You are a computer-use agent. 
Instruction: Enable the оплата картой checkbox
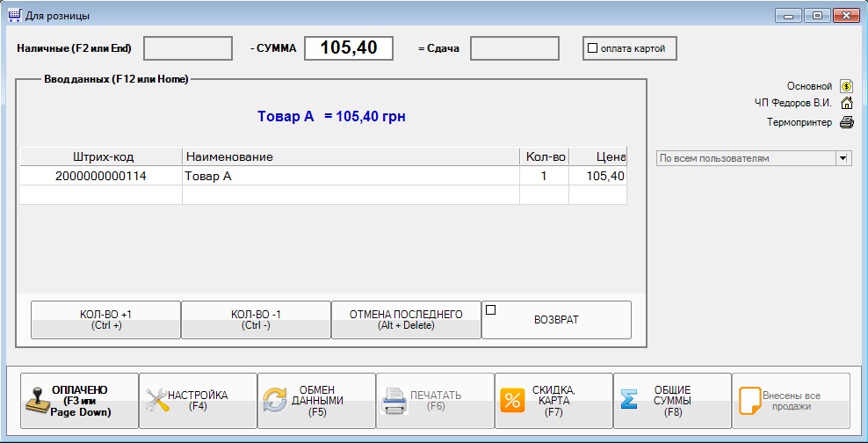(x=592, y=48)
